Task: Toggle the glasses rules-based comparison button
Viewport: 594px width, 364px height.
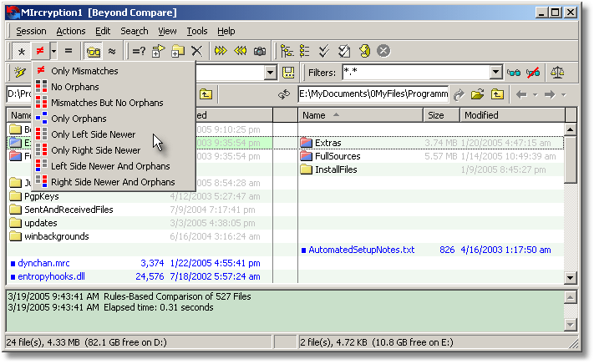Action: click(94, 51)
